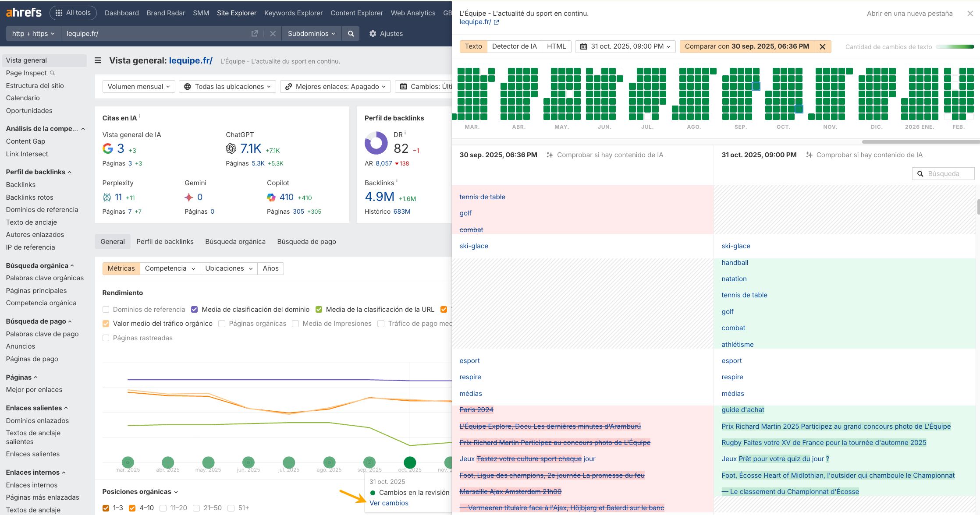980x515 pixels.
Task: Enable the Dominios de referencia checkbox
Action: pos(106,310)
